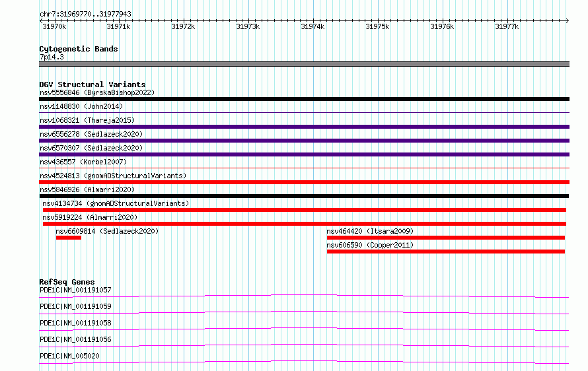The height and width of the screenshot is (371, 588).
Task: Click the gray 7p14.3 cytogenetic band bar
Action: click(x=304, y=64)
